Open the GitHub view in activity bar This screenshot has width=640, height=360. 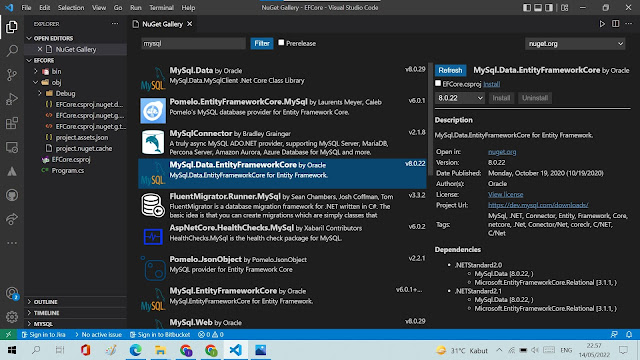pyautogui.click(x=12, y=195)
